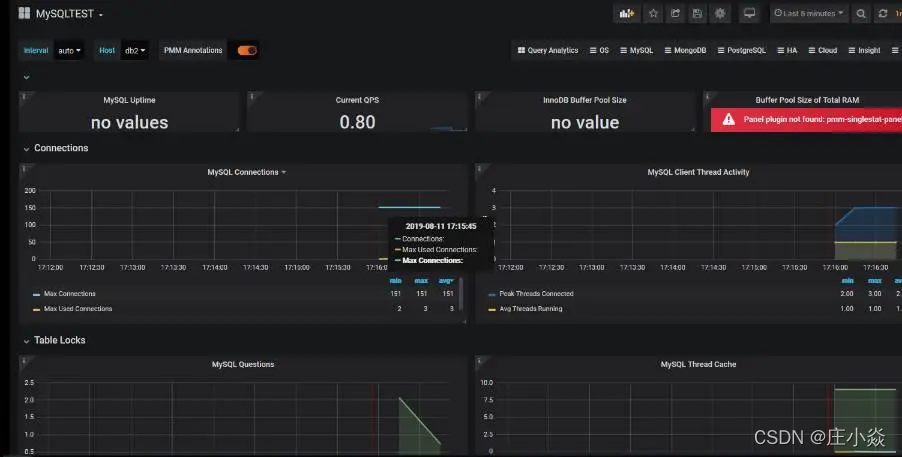Screen dimensions: 902x457
Task: Click Buffer Pool Size of Total RAM title
Action: [x=807, y=100]
